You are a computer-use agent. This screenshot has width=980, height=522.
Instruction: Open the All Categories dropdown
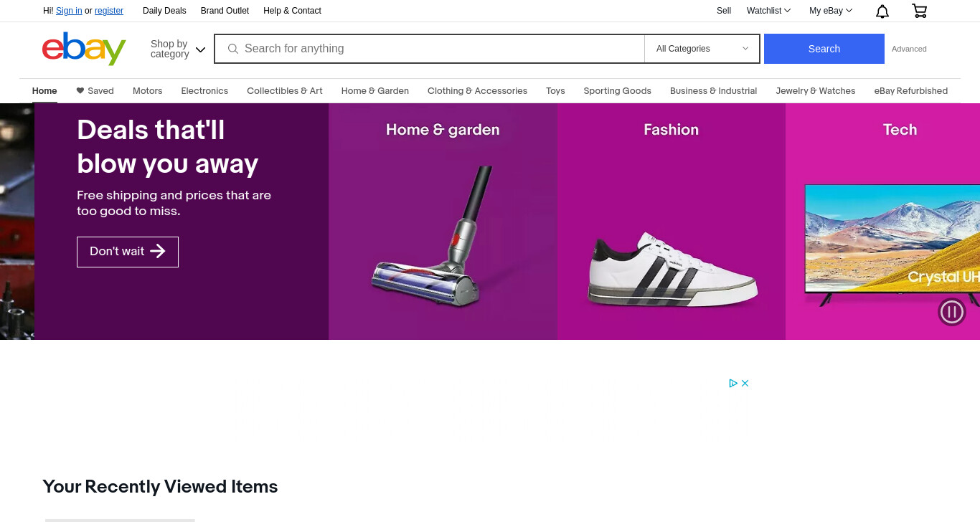pyautogui.click(x=702, y=49)
